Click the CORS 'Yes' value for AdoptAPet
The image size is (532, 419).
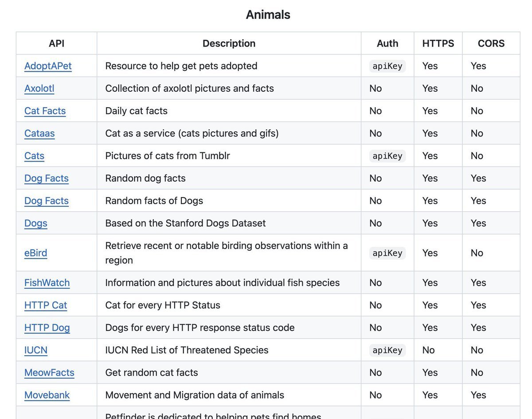(x=479, y=66)
